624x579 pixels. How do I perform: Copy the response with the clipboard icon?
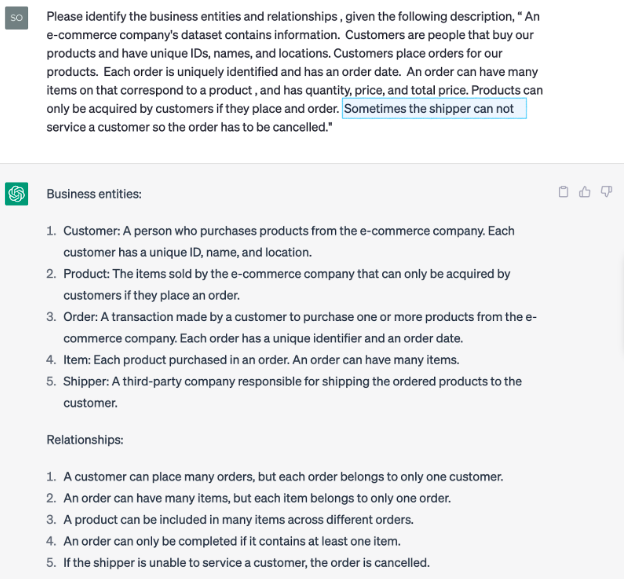coord(563,192)
